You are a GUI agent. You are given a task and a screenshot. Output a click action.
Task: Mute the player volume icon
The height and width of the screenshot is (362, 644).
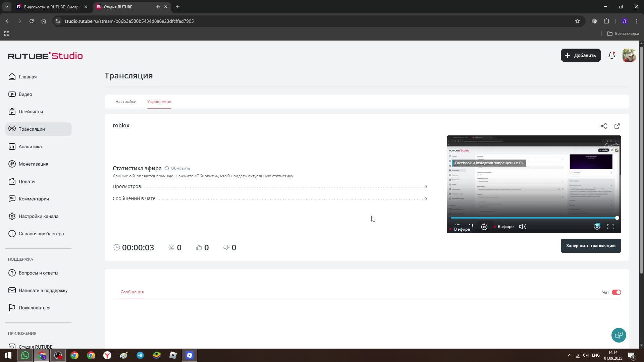(x=523, y=227)
